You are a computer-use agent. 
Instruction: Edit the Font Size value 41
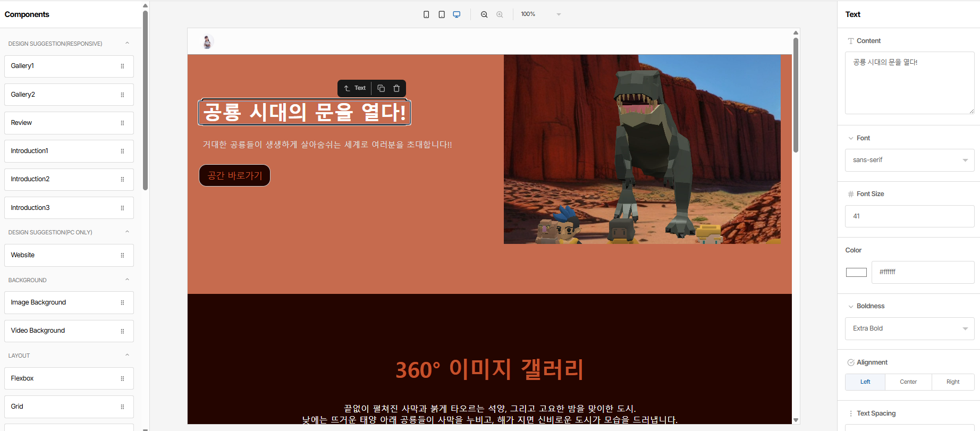coord(910,216)
